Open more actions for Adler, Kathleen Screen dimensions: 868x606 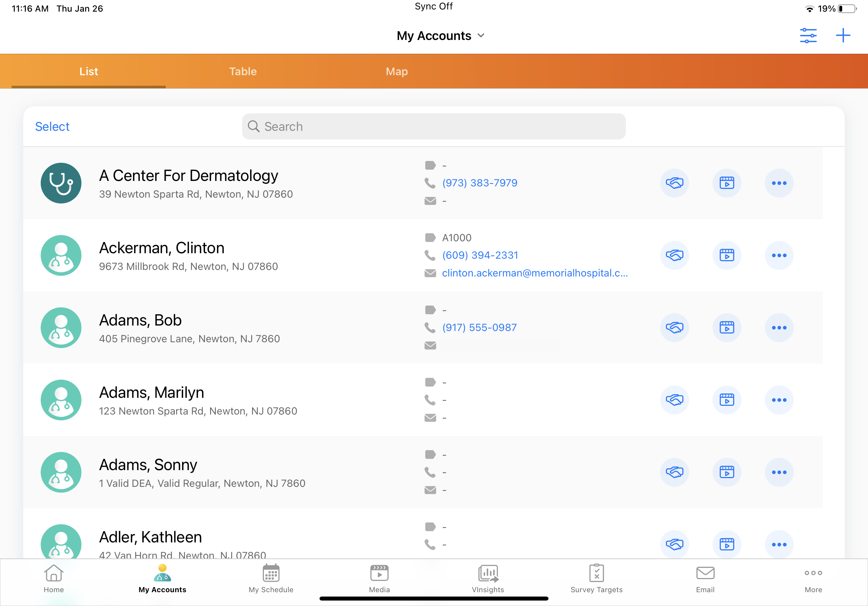click(779, 544)
